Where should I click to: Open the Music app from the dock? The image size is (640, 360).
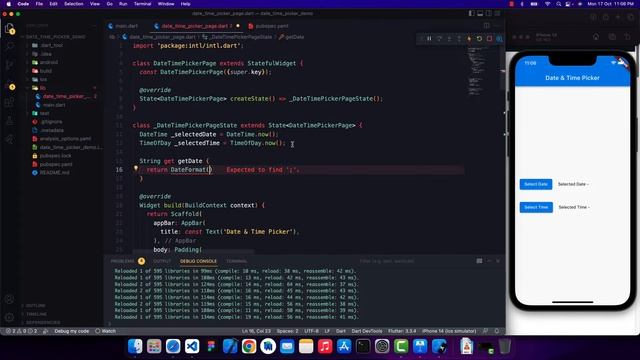325,346
